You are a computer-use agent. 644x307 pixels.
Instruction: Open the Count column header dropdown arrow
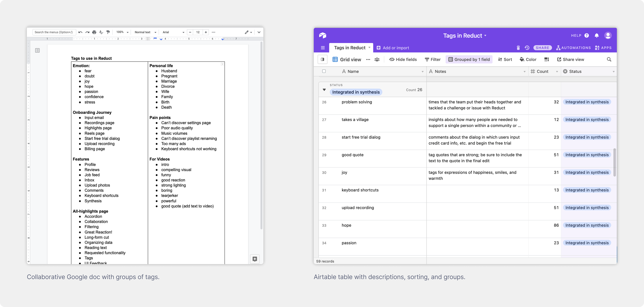tap(557, 72)
